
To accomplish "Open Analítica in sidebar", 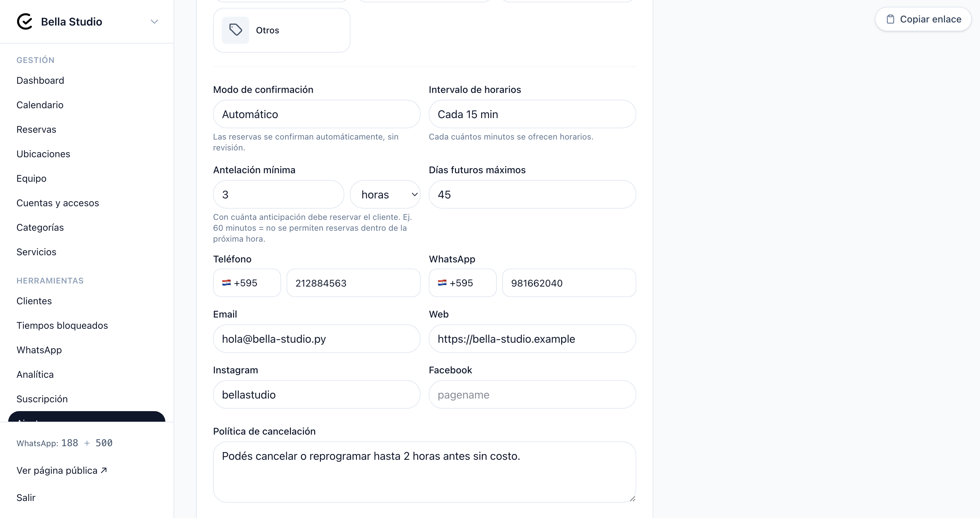I will point(35,374).
